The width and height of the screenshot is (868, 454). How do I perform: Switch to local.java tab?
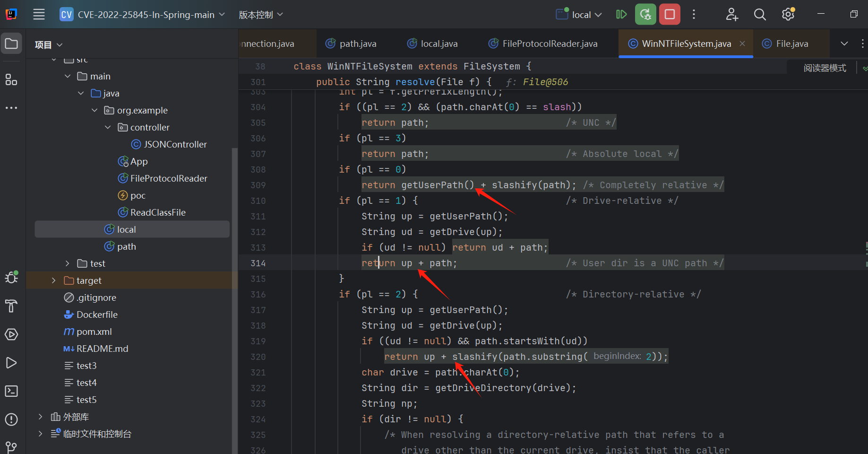point(432,44)
